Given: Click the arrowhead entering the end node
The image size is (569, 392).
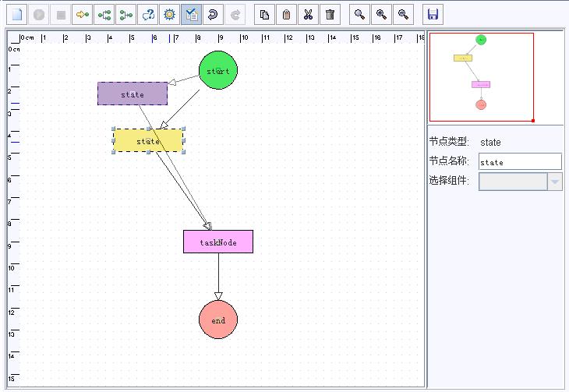Looking at the screenshot, I should [x=218, y=296].
